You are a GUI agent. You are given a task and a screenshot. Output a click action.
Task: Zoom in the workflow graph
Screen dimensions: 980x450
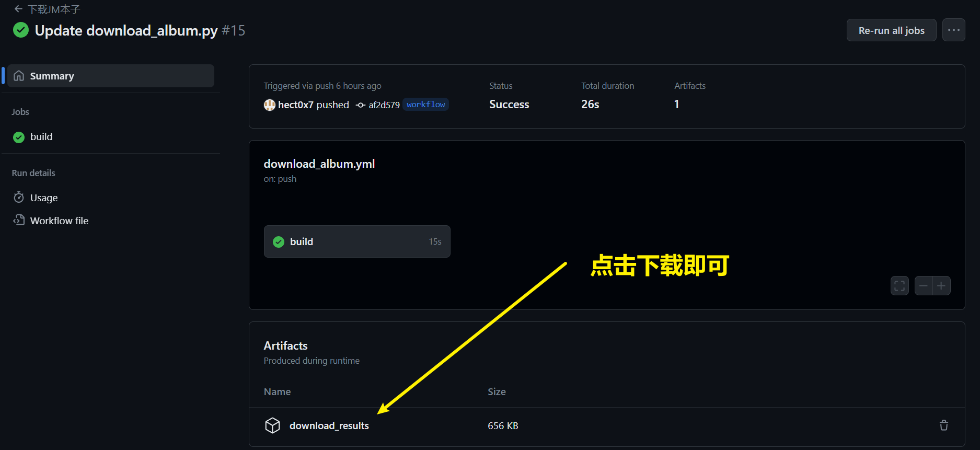click(x=941, y=286)
